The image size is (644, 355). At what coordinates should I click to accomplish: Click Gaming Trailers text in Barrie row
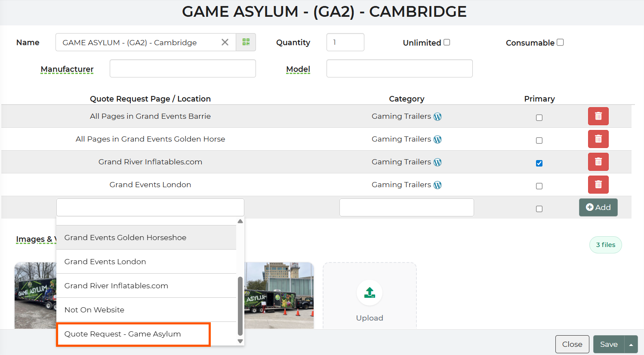click(x=401, y=116)
